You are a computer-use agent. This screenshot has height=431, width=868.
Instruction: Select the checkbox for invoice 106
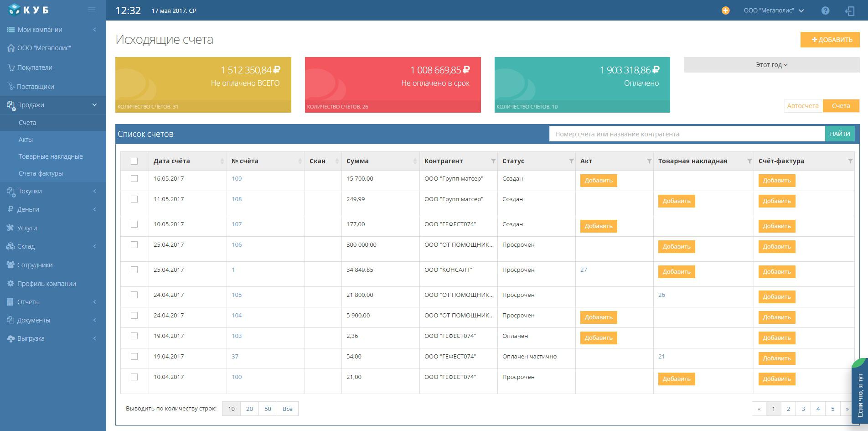tap(134, 244)
